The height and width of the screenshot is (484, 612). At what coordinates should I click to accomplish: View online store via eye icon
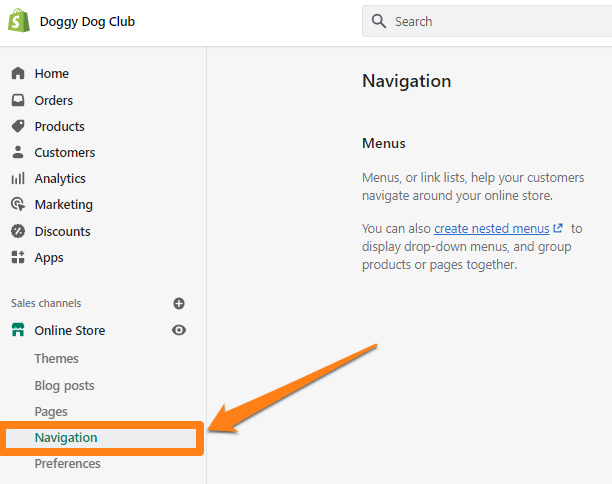click(x=179, y=330)
